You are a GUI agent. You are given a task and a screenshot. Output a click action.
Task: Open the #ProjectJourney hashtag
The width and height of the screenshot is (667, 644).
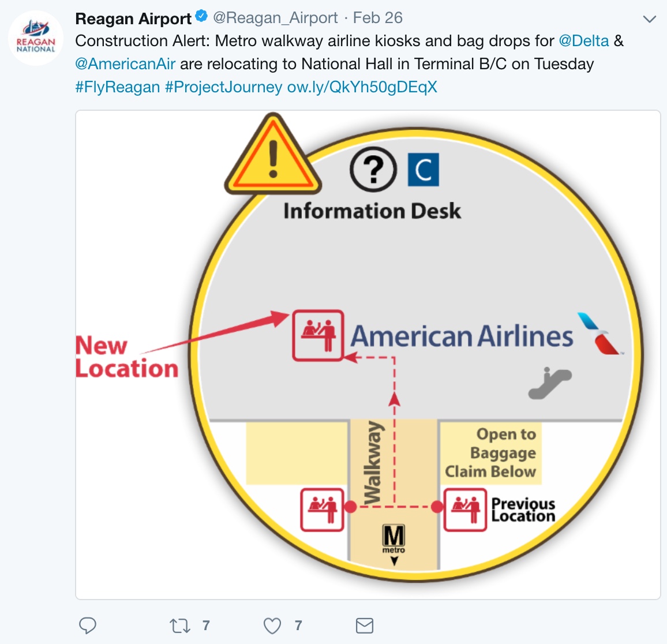coord(223,87)
